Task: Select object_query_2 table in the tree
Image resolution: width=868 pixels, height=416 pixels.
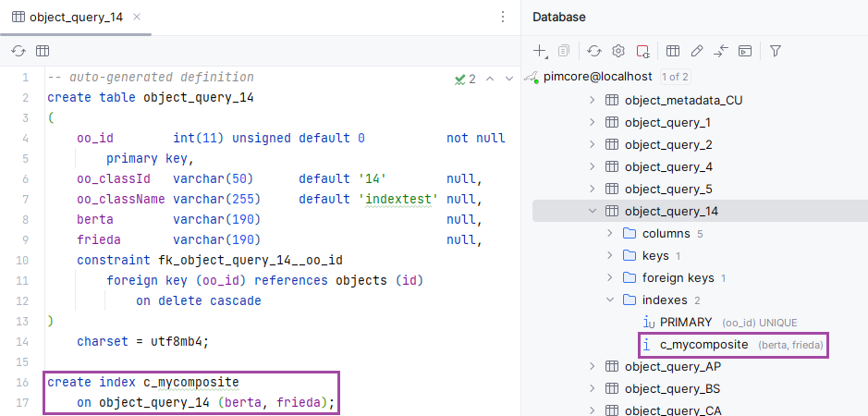Action: pos(668,144)
